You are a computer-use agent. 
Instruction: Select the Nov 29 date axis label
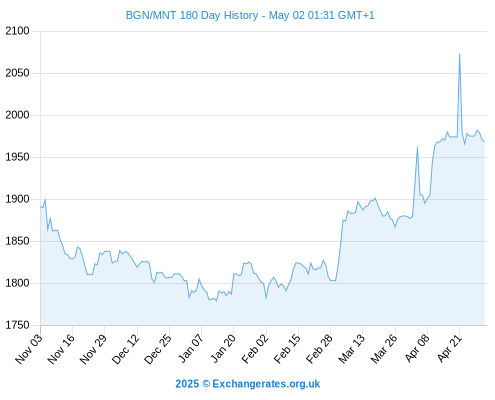point(93,348)
